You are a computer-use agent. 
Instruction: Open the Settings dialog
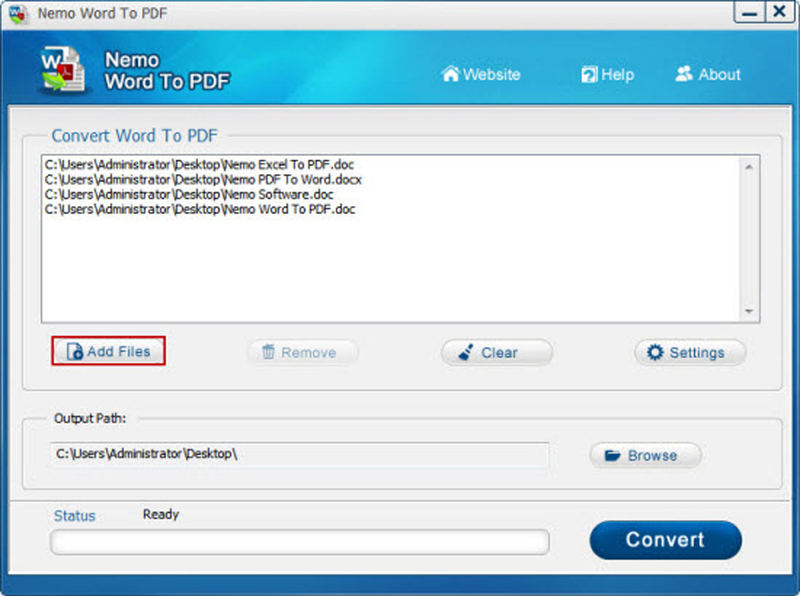click(690, 352)
